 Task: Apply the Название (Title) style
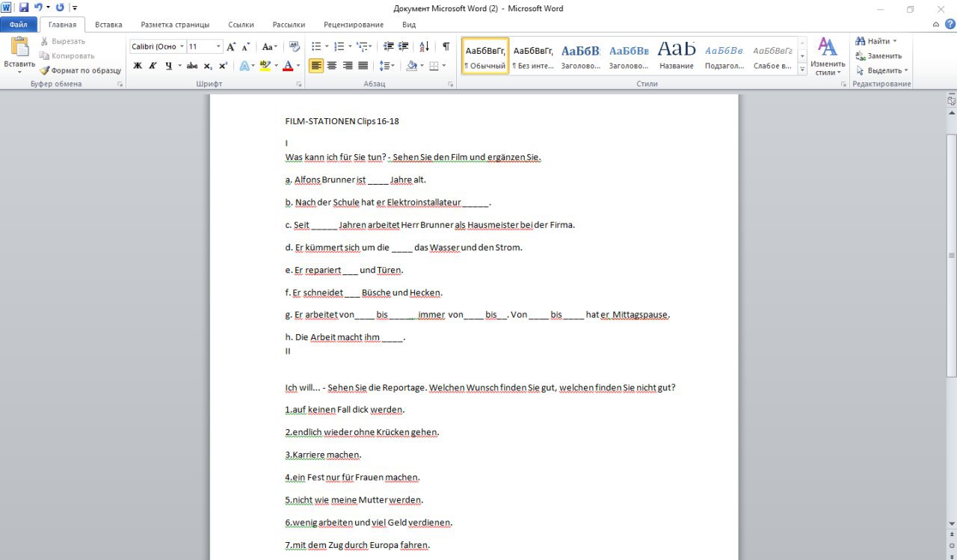tap(677, 56)
